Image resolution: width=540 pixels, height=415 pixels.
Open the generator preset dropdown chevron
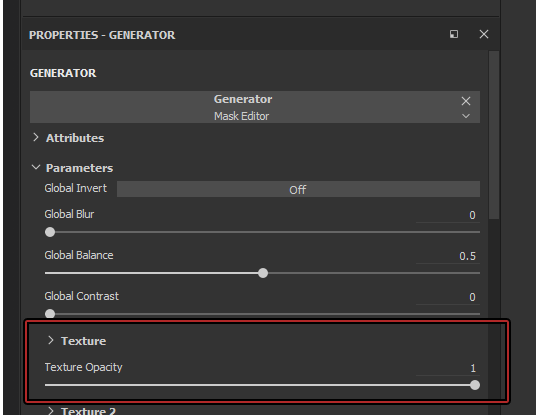466,116
